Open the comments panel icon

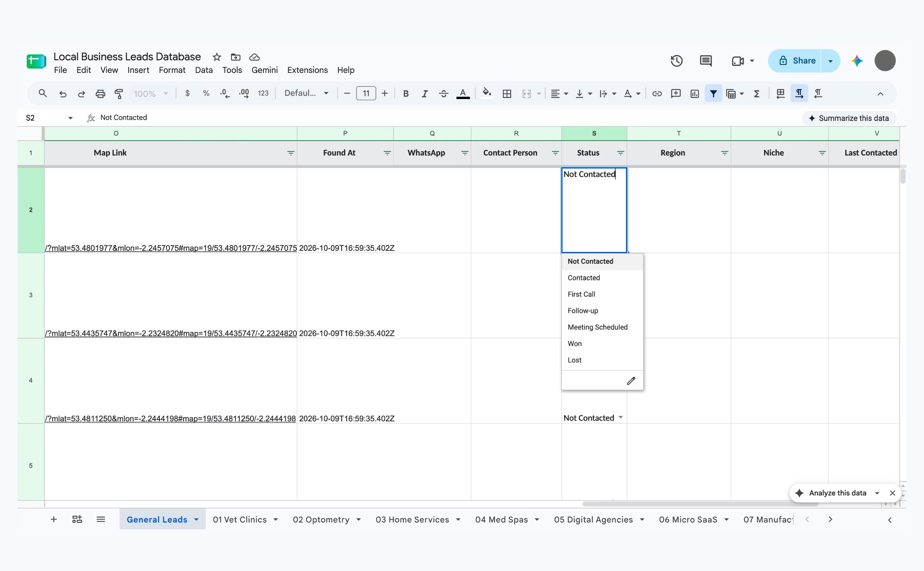pyautogui.click(x=706, y=61)
